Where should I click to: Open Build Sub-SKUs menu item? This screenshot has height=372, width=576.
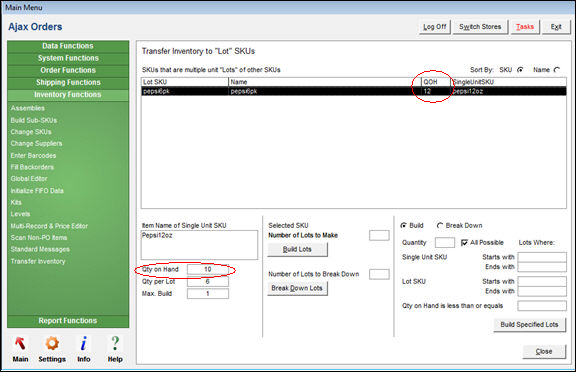coord(34,120)
